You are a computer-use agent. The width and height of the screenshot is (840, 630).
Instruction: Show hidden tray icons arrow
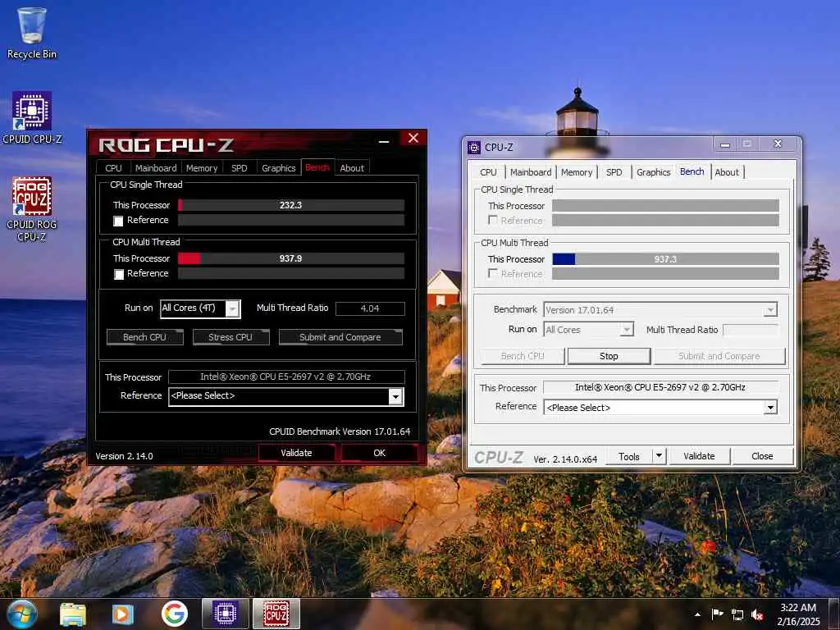click(697, 614)
